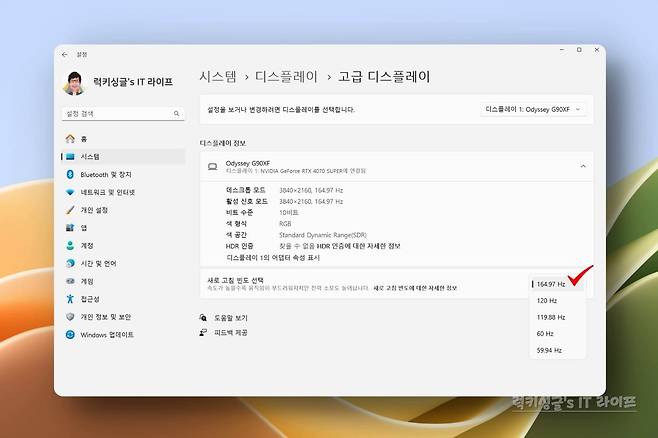Navigate to 시스템 in the breadcrumb
This screenshot has height=438, width=658.
tap(218, 76)
